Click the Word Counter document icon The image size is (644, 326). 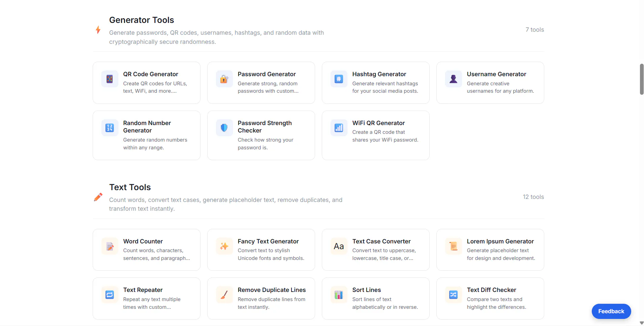pyautogui.click(x=110, y=246)
